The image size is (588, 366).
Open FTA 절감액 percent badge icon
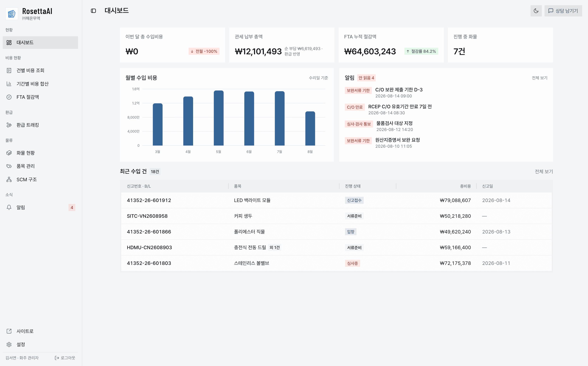coord(9,97)
